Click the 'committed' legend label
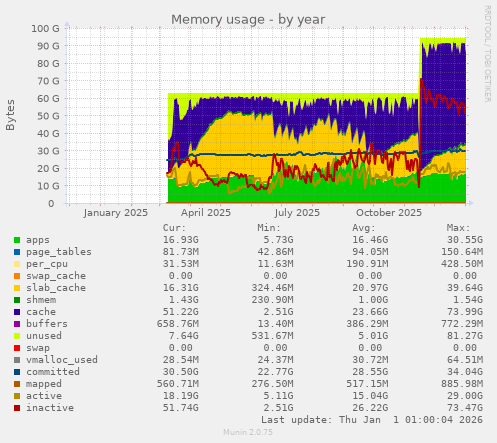 53,372
